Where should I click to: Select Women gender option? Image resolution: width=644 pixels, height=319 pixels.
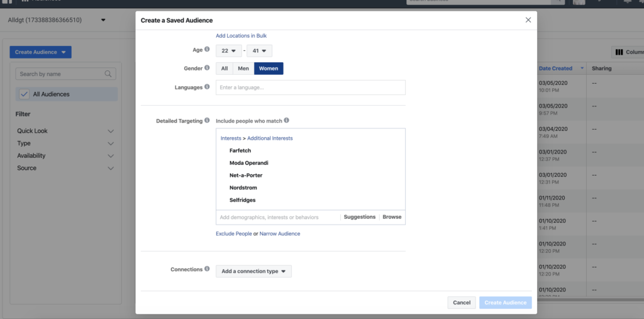coord(269,69)
